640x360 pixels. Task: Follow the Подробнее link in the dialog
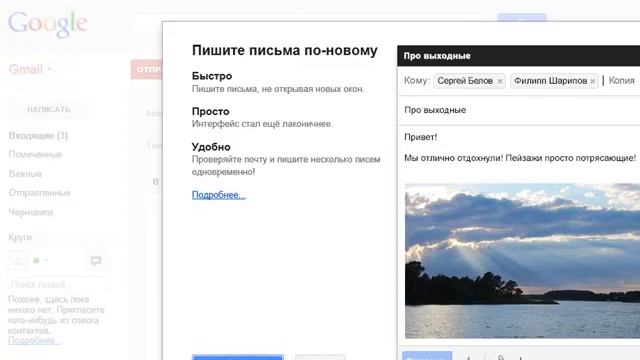point(219,195)
